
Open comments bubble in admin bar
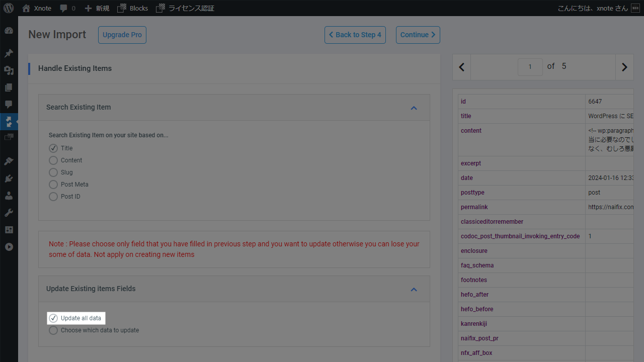(67, 8)
